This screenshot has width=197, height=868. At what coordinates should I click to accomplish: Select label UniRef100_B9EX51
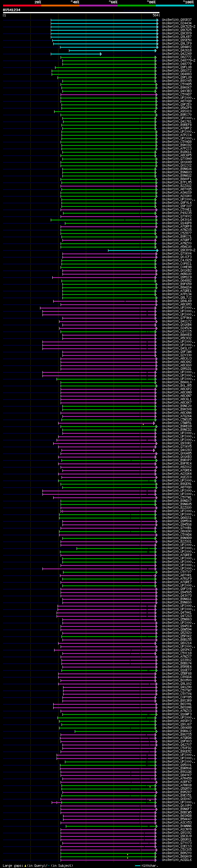(x=177, y=796)
